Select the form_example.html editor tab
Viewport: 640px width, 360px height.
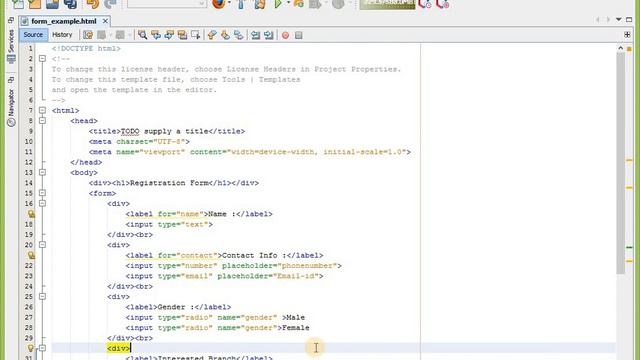63,21
